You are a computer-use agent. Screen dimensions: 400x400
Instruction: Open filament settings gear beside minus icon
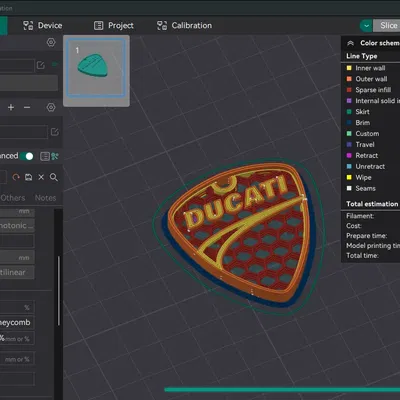[x=51, y=107]
